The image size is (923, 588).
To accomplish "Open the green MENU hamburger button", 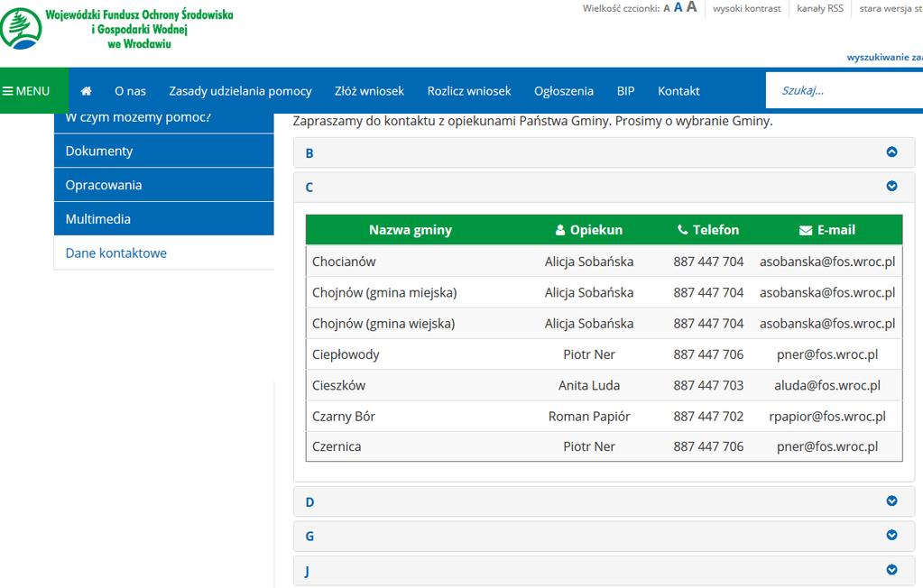I will point(34,91).
